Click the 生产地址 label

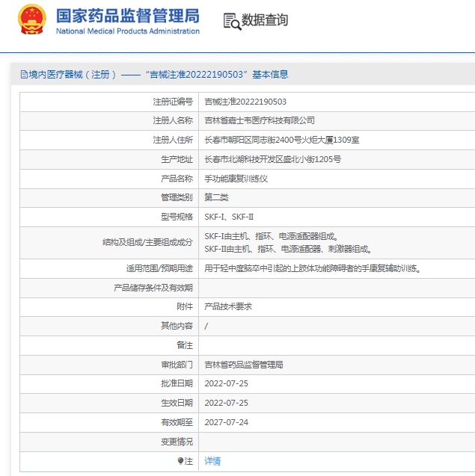(x=177, y=159)
